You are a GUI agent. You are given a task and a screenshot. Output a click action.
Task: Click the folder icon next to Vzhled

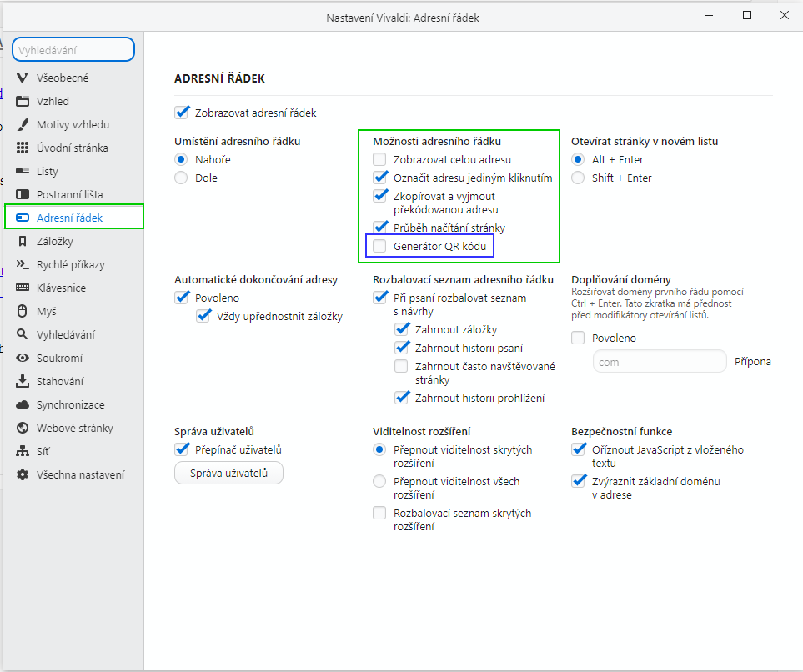22,101
